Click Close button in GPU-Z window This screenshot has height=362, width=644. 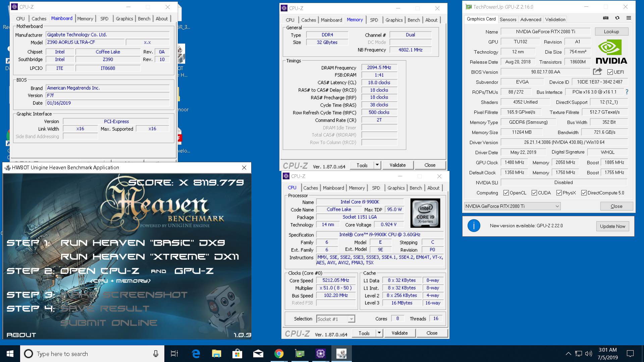tap(616, 206)
